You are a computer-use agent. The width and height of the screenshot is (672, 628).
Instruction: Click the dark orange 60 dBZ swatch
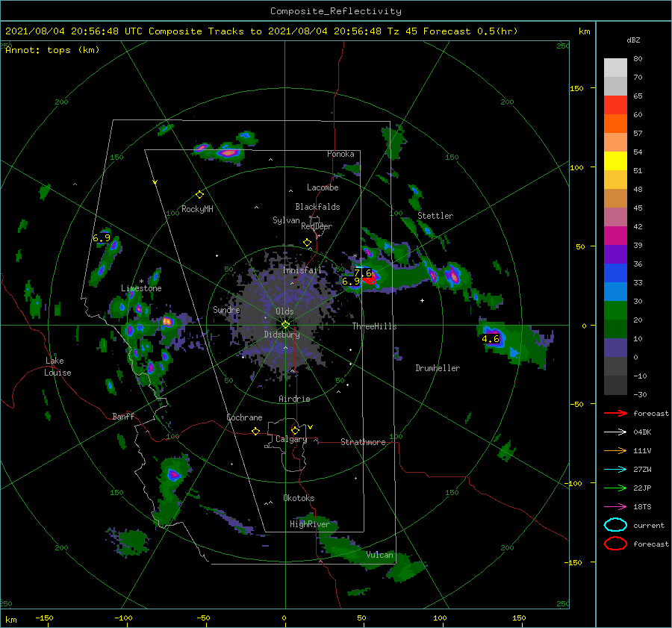coord(615,123)
